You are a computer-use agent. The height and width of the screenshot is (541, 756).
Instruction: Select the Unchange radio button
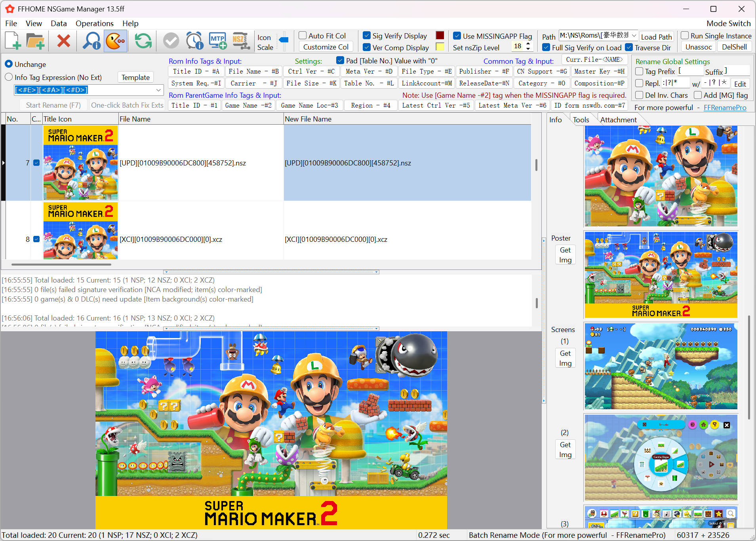click(9, 64)
